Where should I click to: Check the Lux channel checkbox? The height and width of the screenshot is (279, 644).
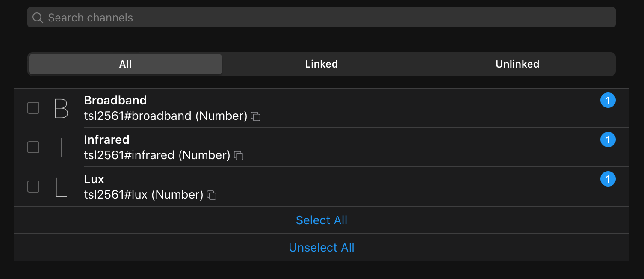33,187
